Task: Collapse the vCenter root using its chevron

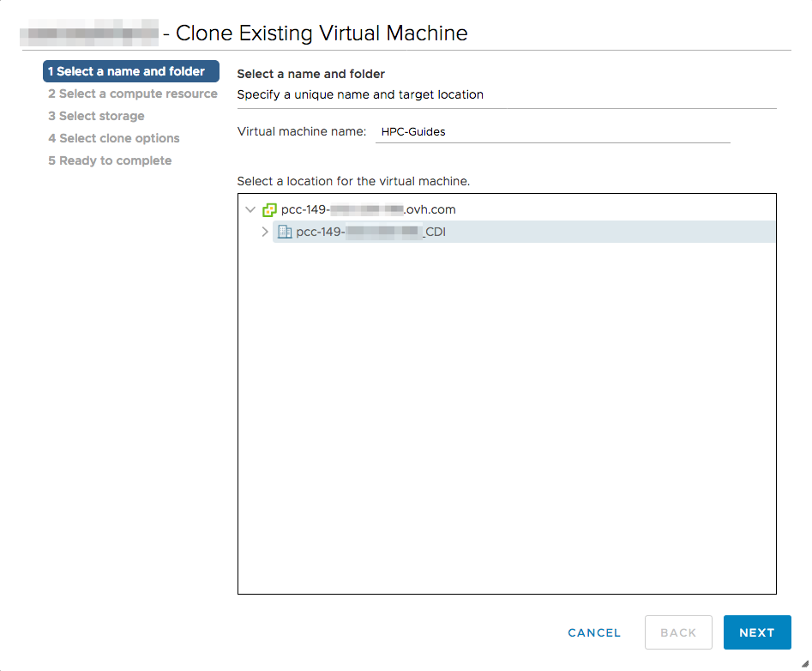Action: (250, 209)
